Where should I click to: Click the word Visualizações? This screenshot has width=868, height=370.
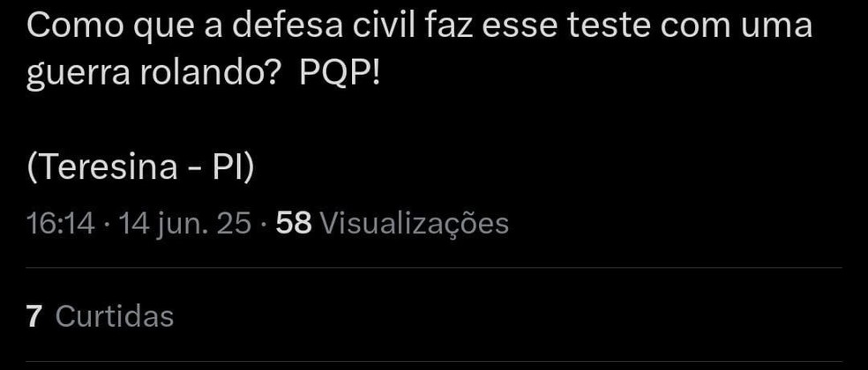(415, 224)
